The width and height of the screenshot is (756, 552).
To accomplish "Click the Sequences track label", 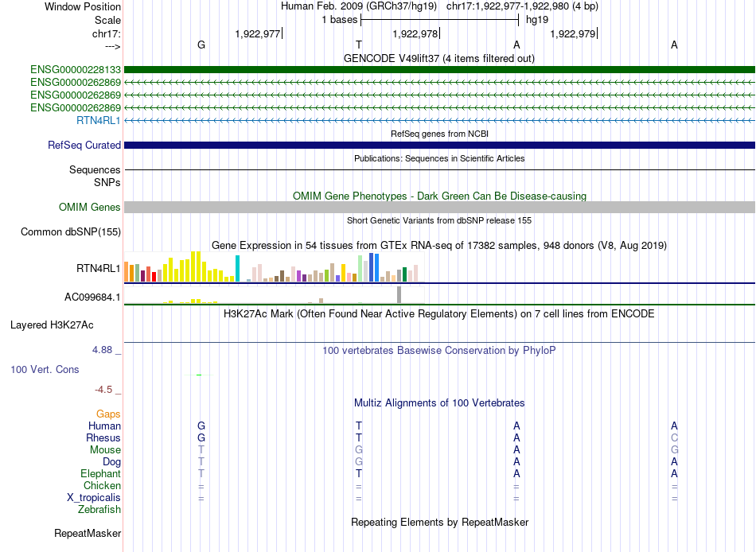I will [x=95, y=169].
